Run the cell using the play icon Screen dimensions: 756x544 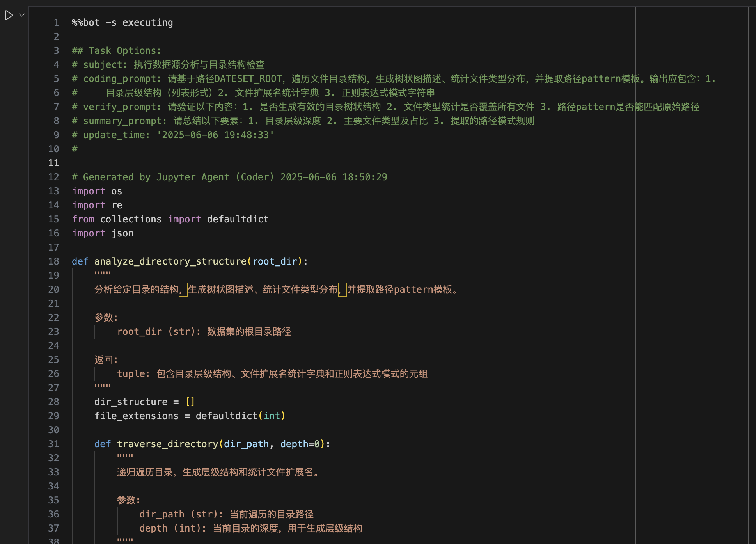pos(9,15)
